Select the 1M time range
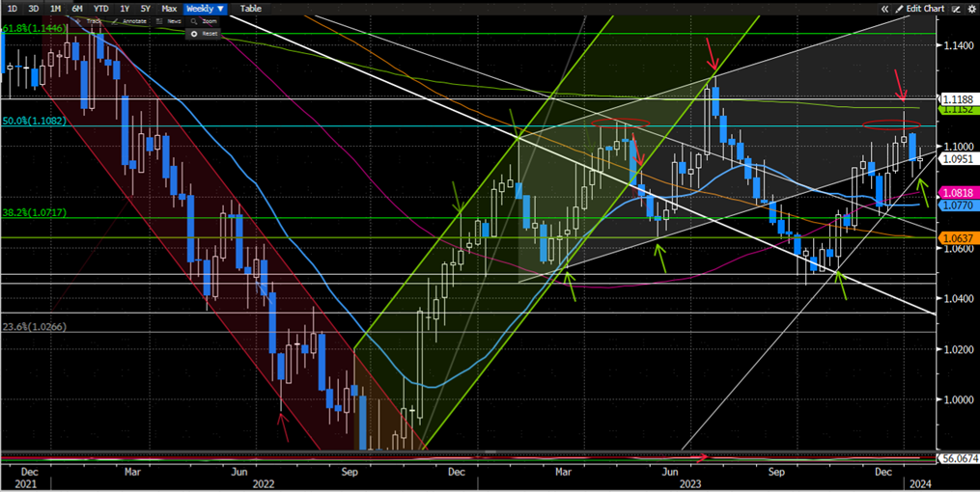Viewport: 980px width, 492px height. tap(56, 9)
